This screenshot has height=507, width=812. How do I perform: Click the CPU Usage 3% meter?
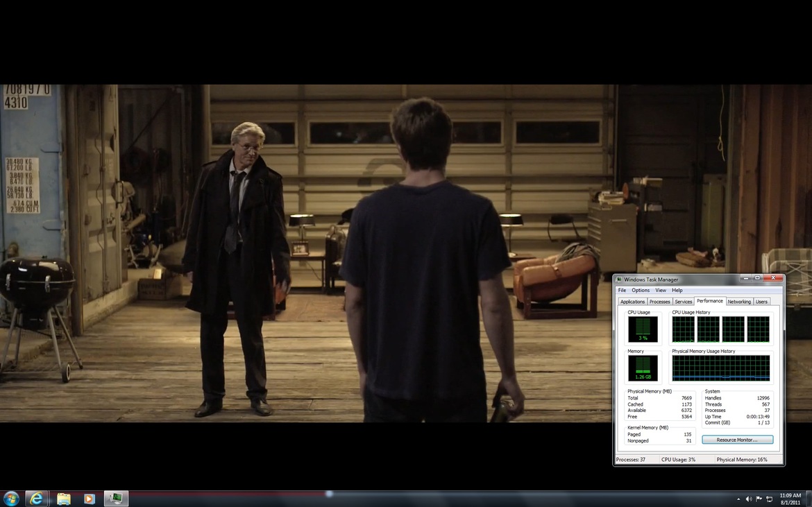(x=643, y=329)
